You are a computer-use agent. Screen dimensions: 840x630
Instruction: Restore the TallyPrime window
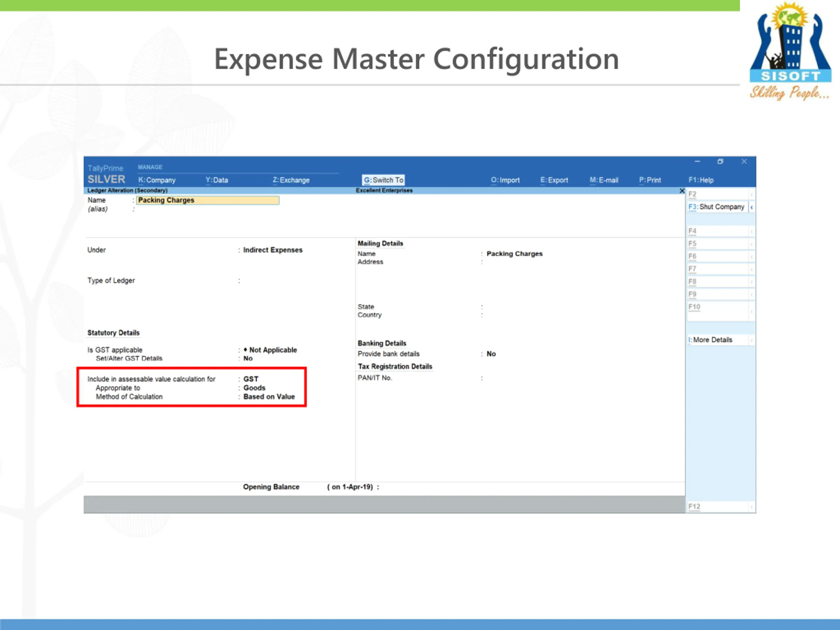tap(720, 161)
